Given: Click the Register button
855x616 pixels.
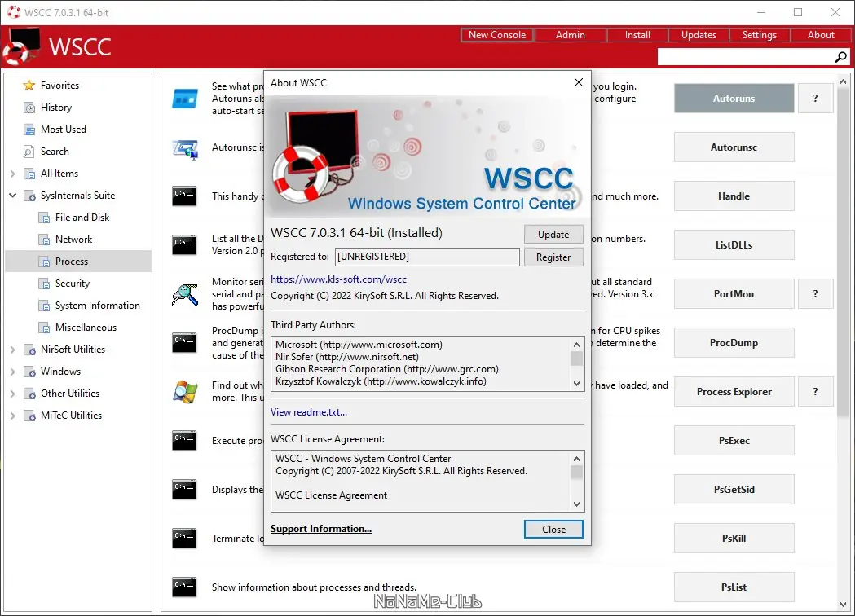Looking at the screenshot, I should click(553, 257).
